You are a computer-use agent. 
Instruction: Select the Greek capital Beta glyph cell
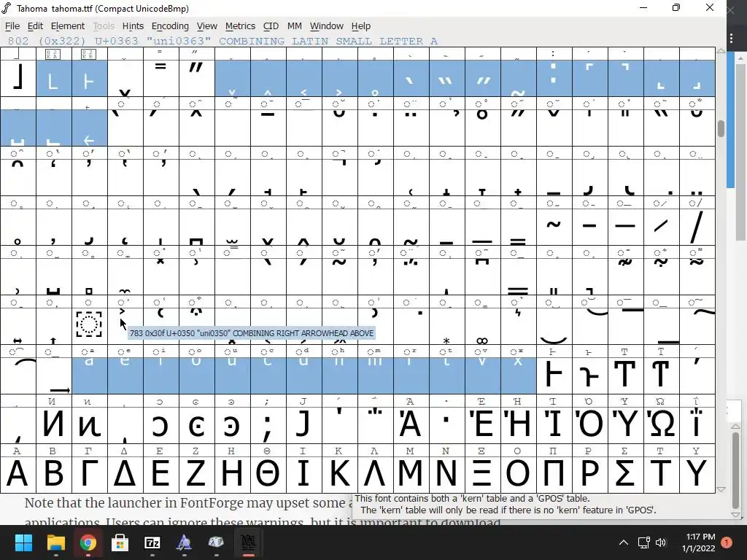point(54,473)
